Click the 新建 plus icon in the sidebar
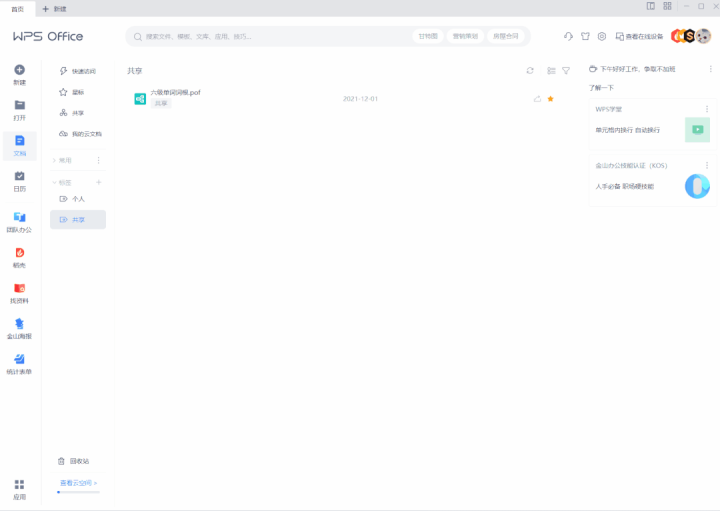 19,70
